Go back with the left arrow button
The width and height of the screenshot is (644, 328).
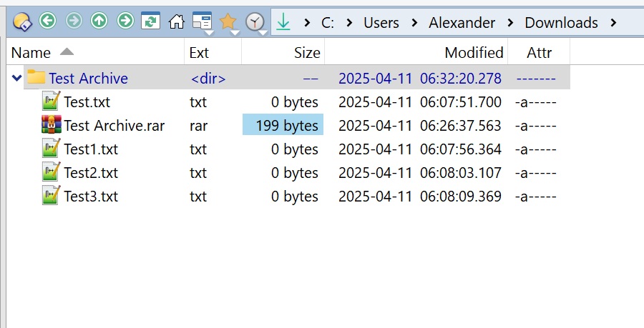[48, 21]
